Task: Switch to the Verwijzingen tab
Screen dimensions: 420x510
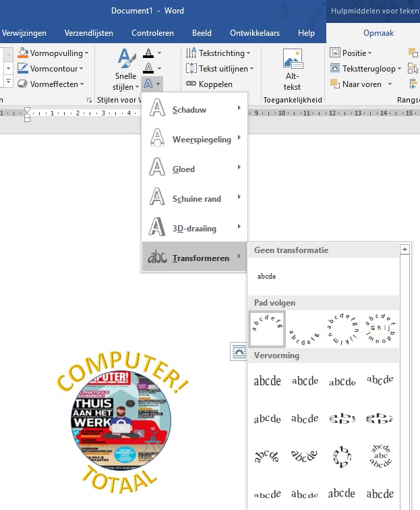Action: click(24, 33)
